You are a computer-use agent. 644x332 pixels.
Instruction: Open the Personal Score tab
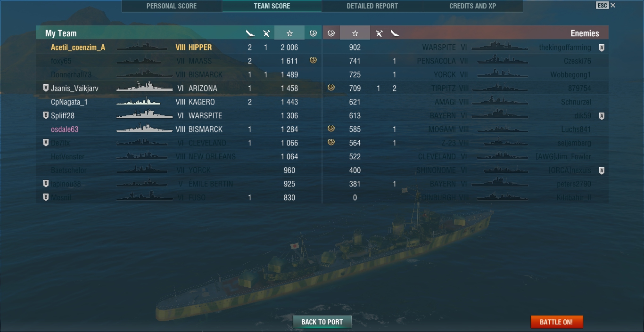tap(172, 6)
